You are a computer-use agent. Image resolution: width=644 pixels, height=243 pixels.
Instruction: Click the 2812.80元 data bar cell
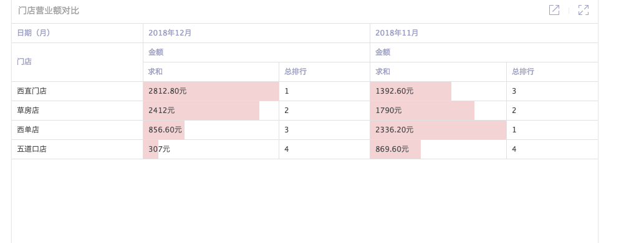(211, 91)
